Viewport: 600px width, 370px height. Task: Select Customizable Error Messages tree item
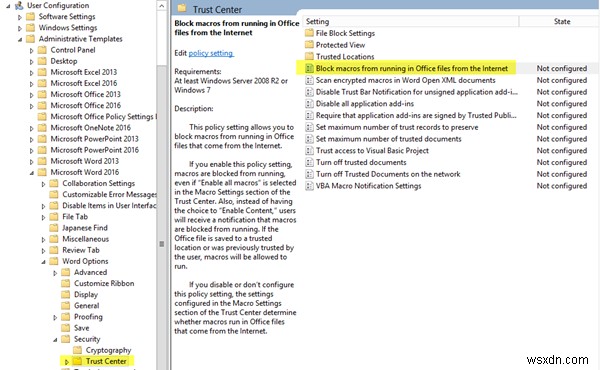(109, 194)
